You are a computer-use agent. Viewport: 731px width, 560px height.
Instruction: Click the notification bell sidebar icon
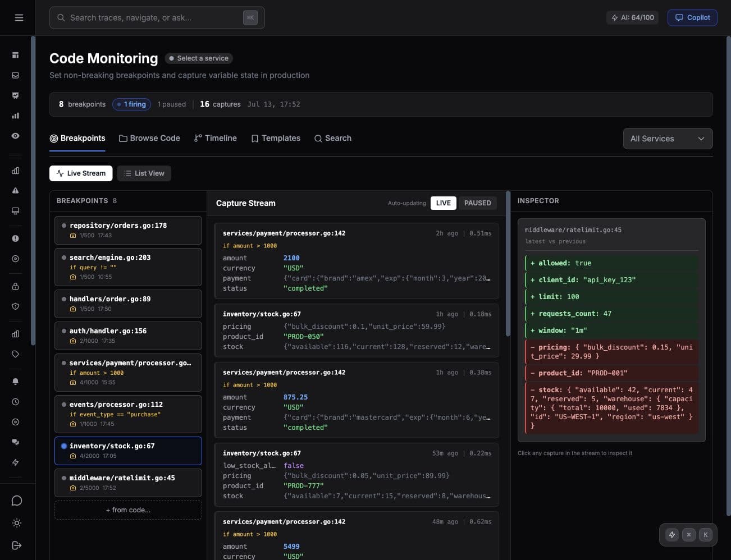[x=15, y=382]
